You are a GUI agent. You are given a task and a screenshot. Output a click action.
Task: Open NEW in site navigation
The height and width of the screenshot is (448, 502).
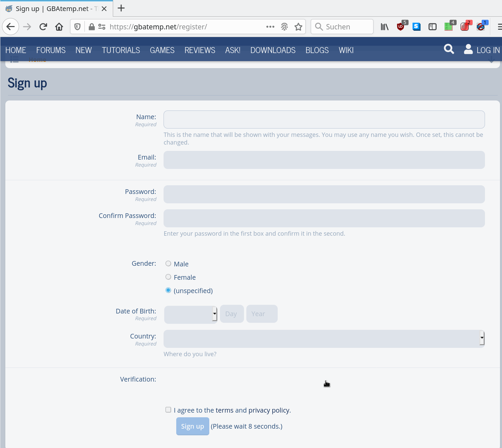[x=83, y=50]
